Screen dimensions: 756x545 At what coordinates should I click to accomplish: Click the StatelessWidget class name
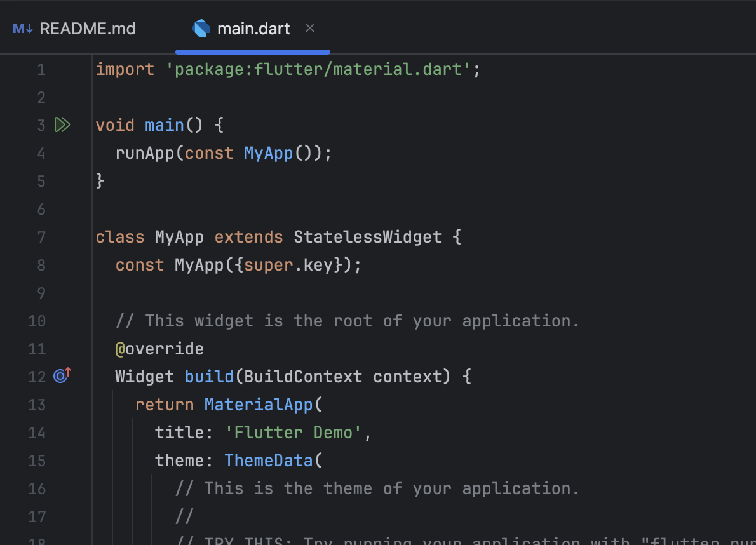pyautogui.click(x=367, y=237)
